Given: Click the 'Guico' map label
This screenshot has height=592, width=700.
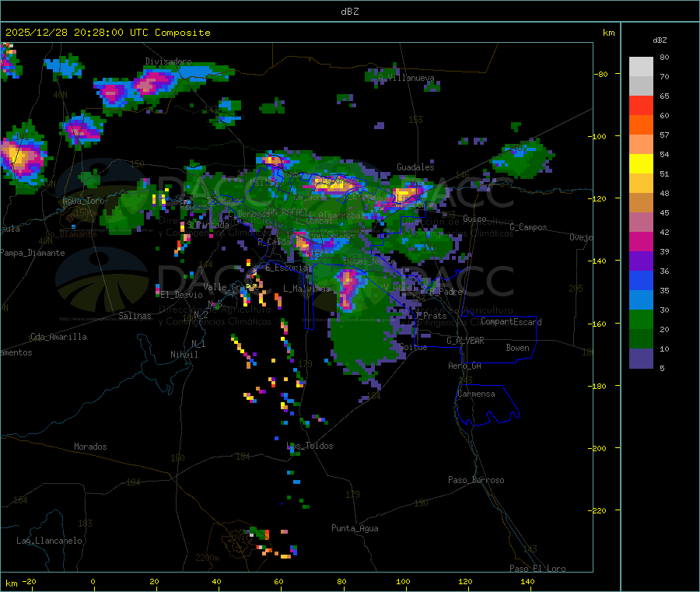Looking at the screenshot, I should (474, 219).
